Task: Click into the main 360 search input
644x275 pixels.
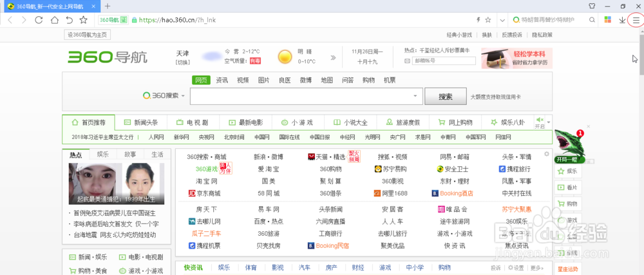Action: (306, 97)
